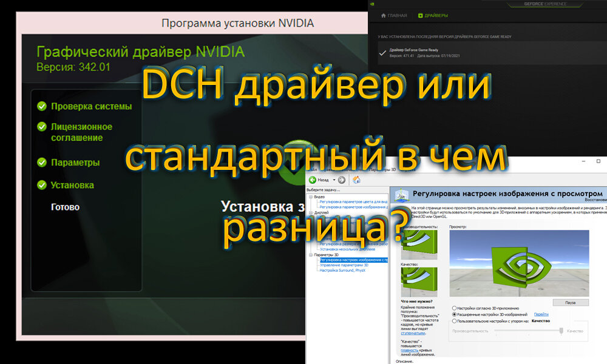
Task: Click the Дата выпуска: 07/19/2021 text
Action: pyautogui.click(x=439, y=56)
